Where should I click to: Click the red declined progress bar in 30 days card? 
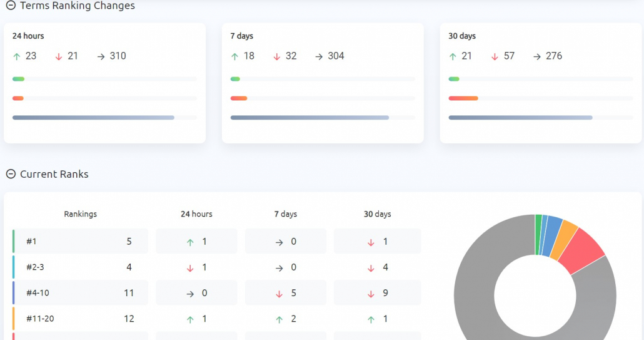click(x=463, y=98)
